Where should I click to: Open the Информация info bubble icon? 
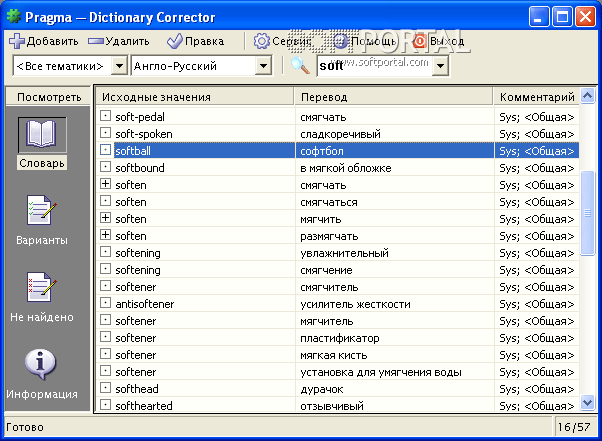40,364
